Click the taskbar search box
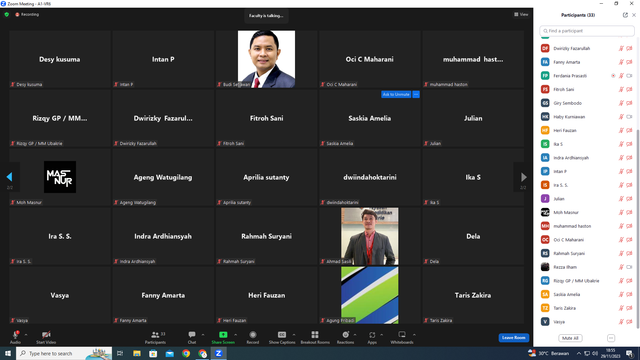This screenshot has height=360, width=640. coord(64,353)
